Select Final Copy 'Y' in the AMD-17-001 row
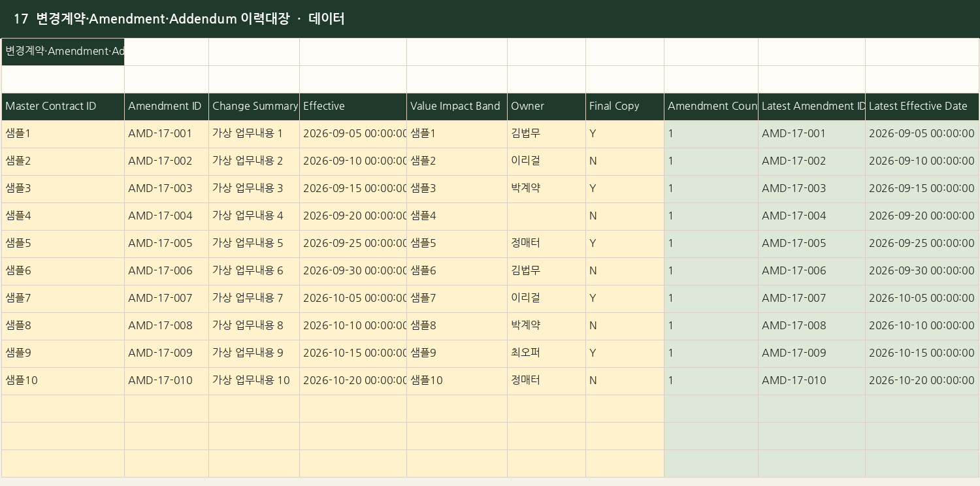The width and height of the screenshot is (980, 486). 625,134
